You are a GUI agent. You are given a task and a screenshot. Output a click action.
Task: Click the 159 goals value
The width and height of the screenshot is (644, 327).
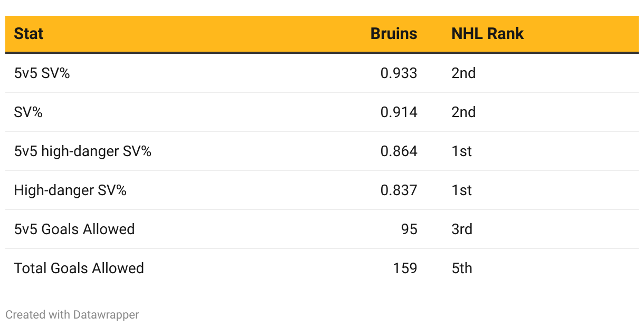[404, 268]
